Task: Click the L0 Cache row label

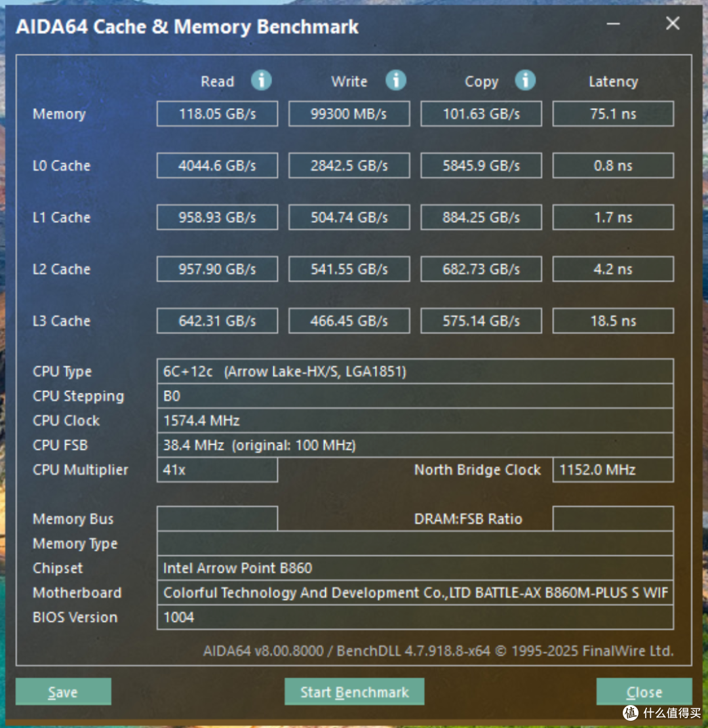Action: (61, 166)
